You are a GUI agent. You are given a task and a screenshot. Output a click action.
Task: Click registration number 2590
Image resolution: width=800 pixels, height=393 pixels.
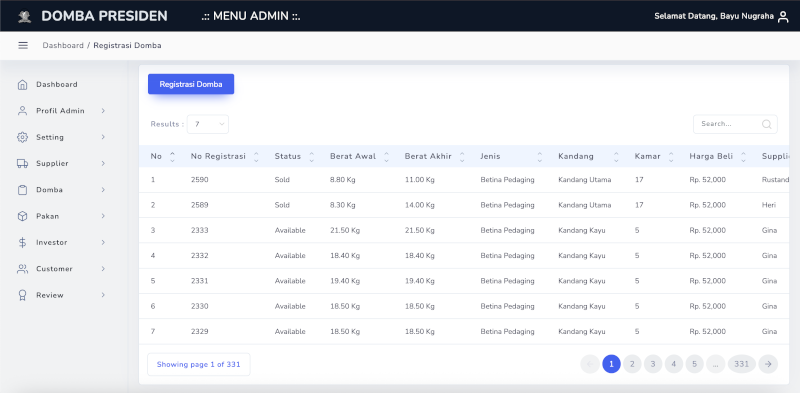199,180
